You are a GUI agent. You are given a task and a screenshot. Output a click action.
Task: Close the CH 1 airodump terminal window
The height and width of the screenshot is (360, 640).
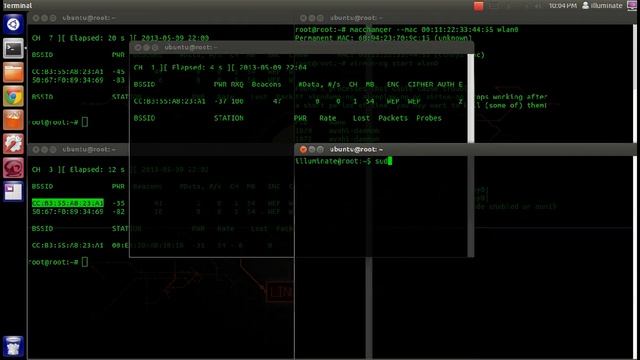coord(138,47)
